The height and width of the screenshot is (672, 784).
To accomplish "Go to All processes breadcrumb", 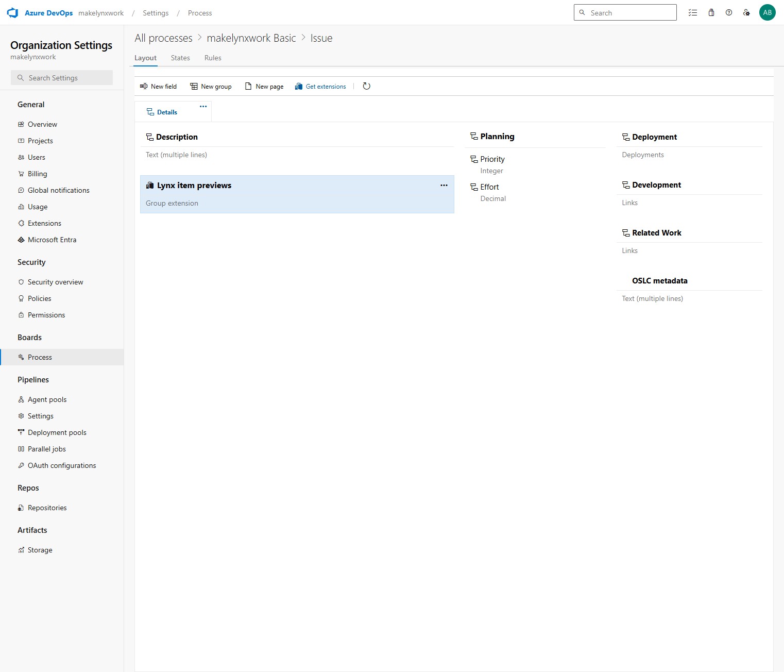I will (163, 38).
